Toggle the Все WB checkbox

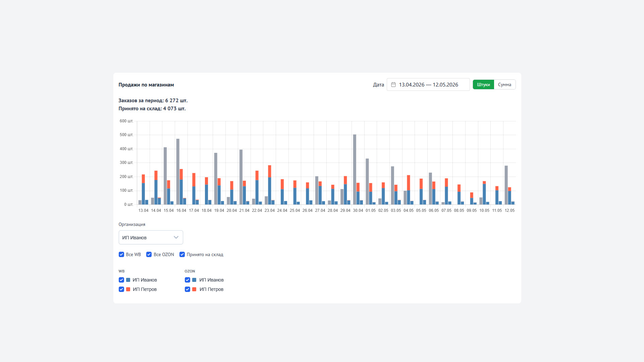pyautogui.click(x=121, y=254)
